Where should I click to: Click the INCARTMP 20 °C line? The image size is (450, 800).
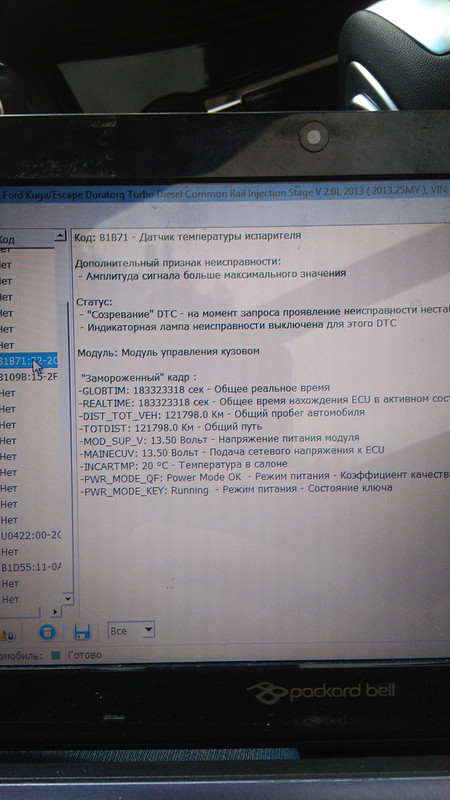(x=183, y=464)
